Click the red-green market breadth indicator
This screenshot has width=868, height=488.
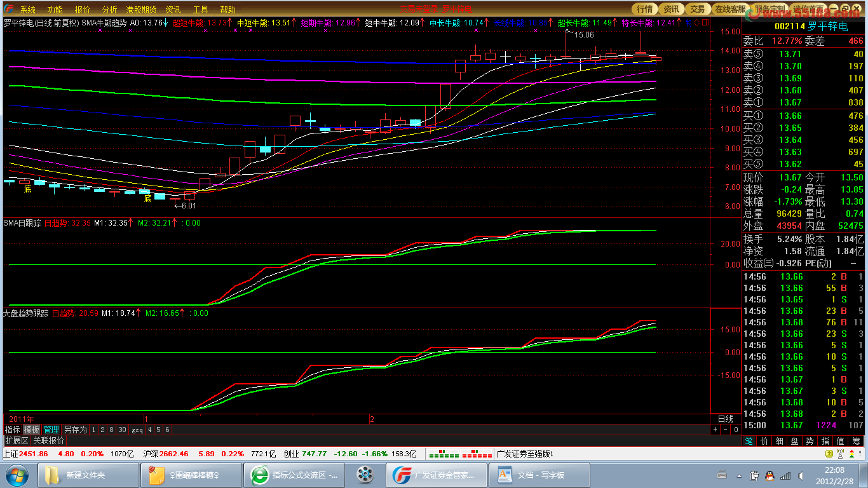click(x=460, y=454)
